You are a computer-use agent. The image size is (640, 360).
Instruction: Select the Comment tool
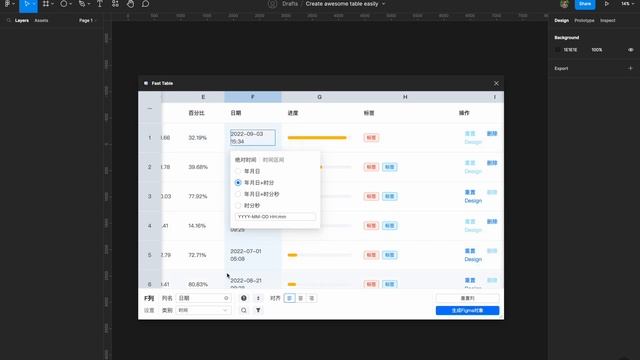point(145,4)
